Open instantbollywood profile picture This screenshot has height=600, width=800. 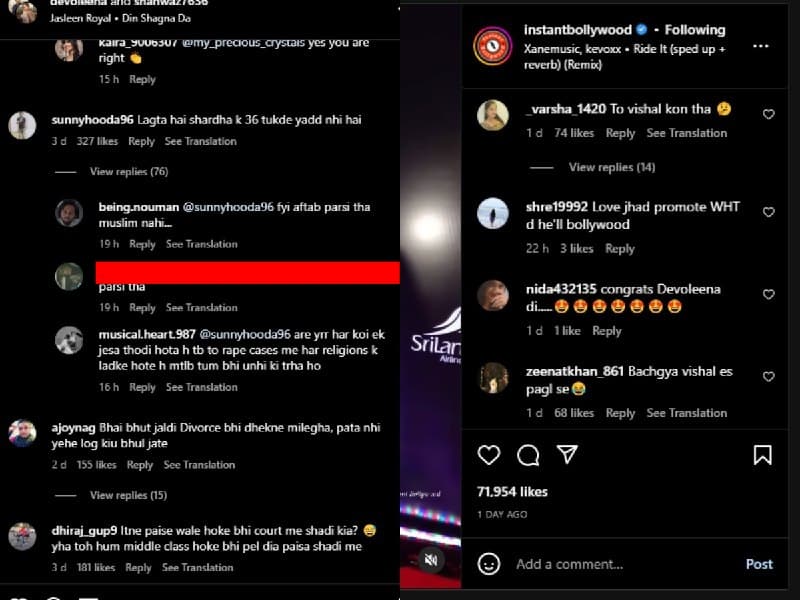tap(492, 46)
